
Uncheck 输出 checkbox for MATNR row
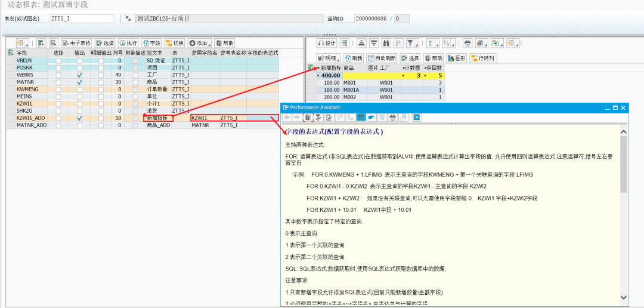click(80, 82)
